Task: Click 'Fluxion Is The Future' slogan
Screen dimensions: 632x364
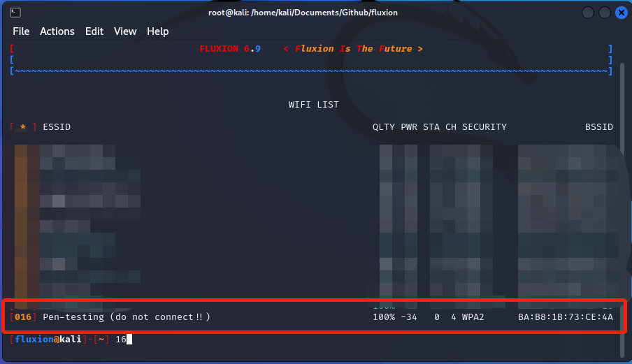Action: click(x=352, y=49)
